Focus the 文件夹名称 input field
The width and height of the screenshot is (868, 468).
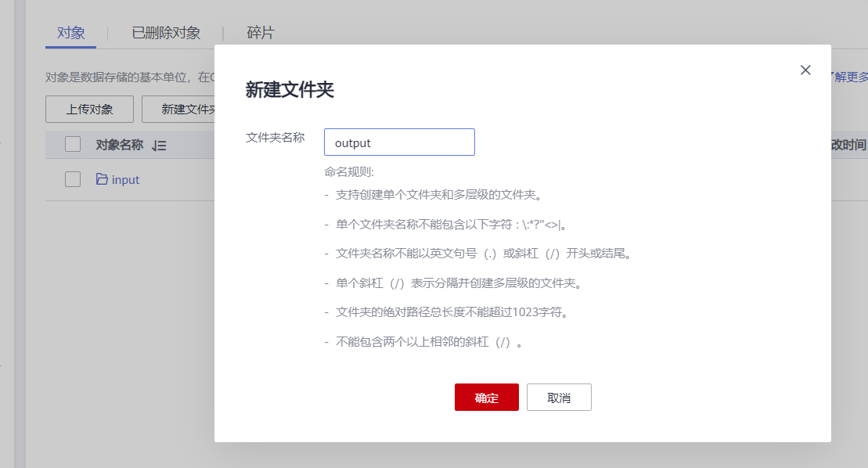coord(399,142)
